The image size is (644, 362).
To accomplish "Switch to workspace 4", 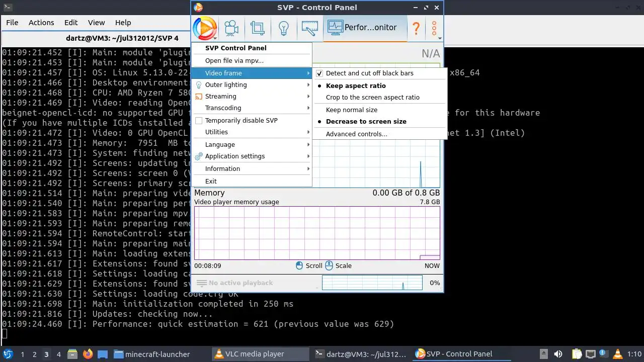I will click(58, 354).
